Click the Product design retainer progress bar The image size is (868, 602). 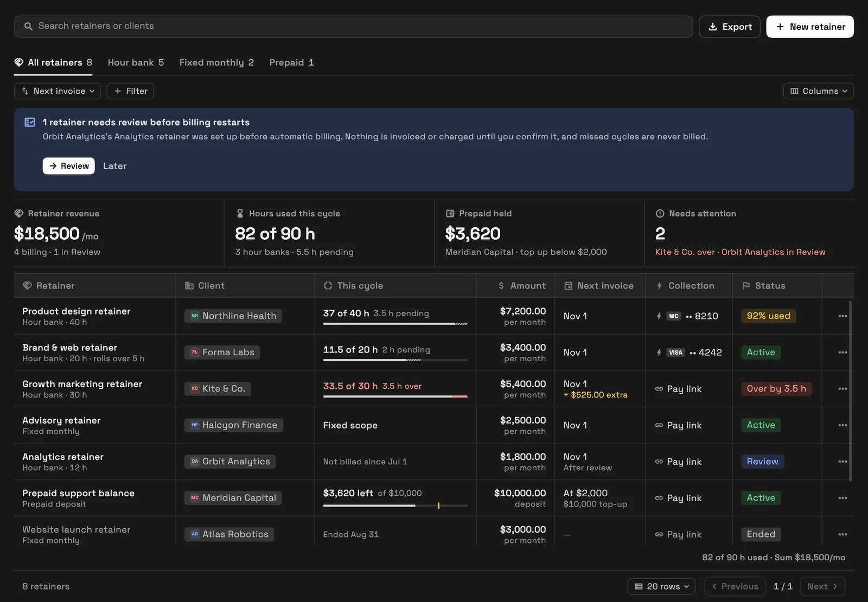click(395, 324)
